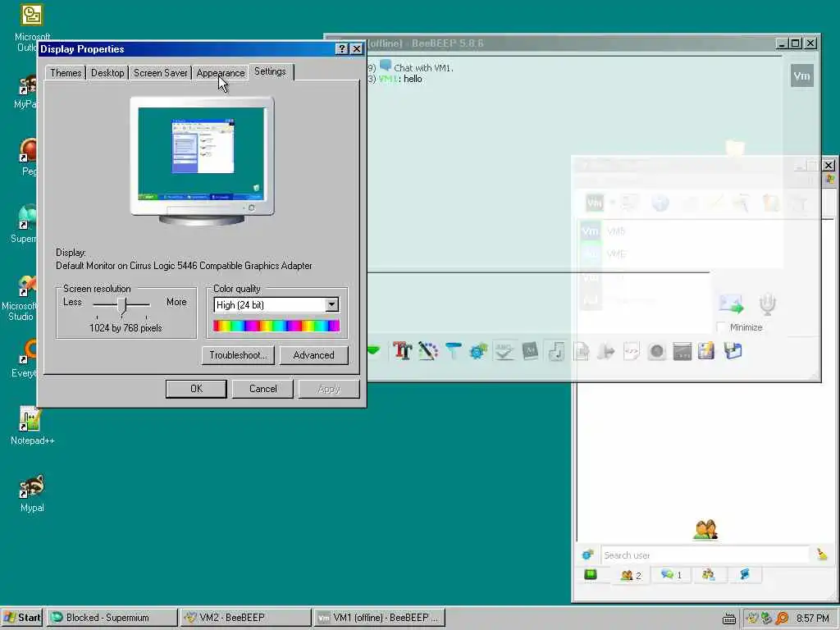Viewport: 840px width, 630px height.
Task: Click the two-people icon in the user list
Action: tap(705, 529)
